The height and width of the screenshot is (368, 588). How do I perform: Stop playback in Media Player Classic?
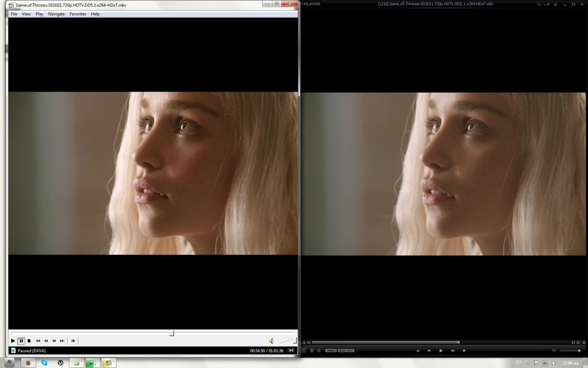click(x=29, y=341)
